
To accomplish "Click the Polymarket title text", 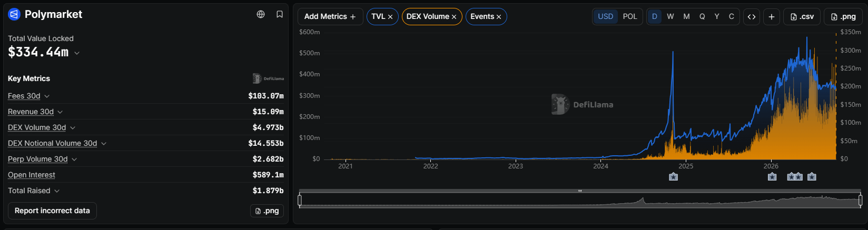I will (53, 14).
